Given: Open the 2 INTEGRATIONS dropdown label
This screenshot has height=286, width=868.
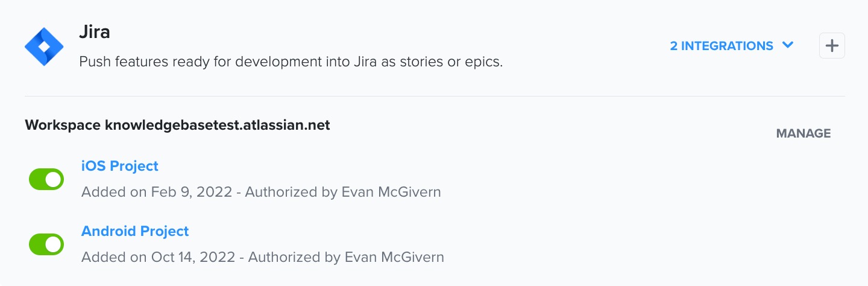Looking at the screenshot, I should 722,46.
